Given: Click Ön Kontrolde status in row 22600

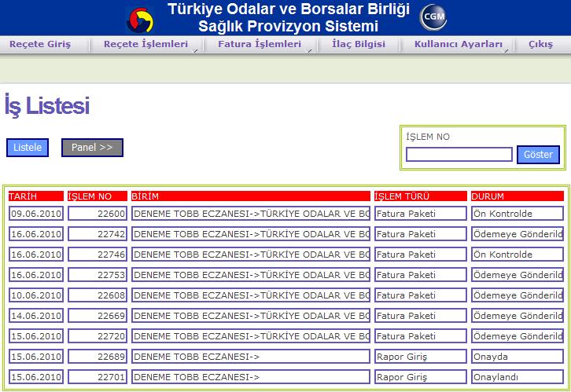Looking at the screenshot, I should [517, 214].
